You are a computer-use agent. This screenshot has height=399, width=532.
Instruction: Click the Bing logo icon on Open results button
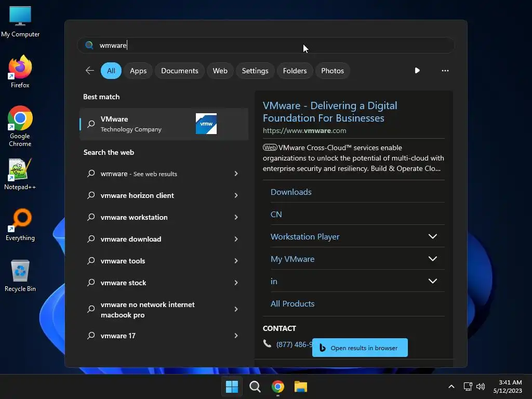[322, 348]
